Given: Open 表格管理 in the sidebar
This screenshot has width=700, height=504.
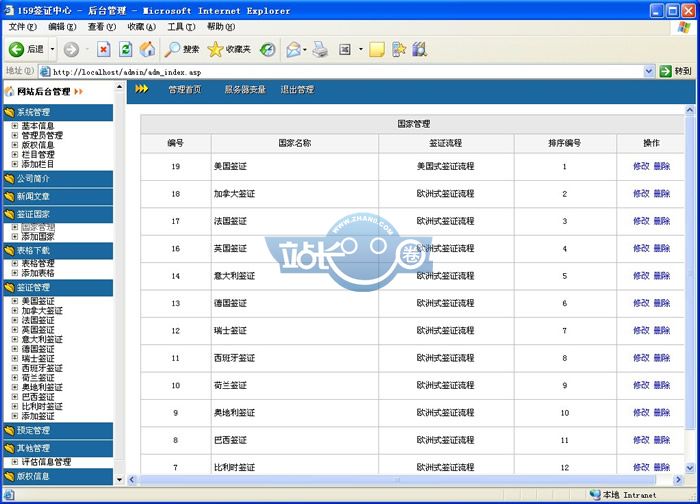Looking at the screenshot, I should (x=38, y=263).
